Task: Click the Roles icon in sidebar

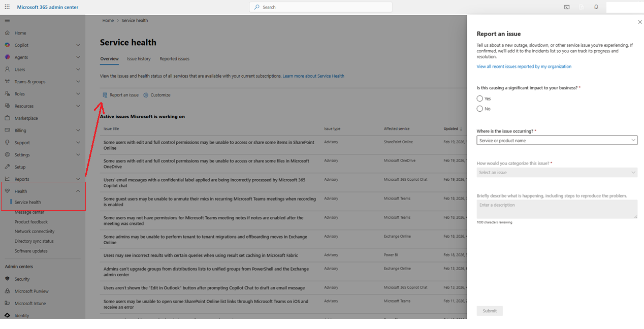Action: (7, 94)
